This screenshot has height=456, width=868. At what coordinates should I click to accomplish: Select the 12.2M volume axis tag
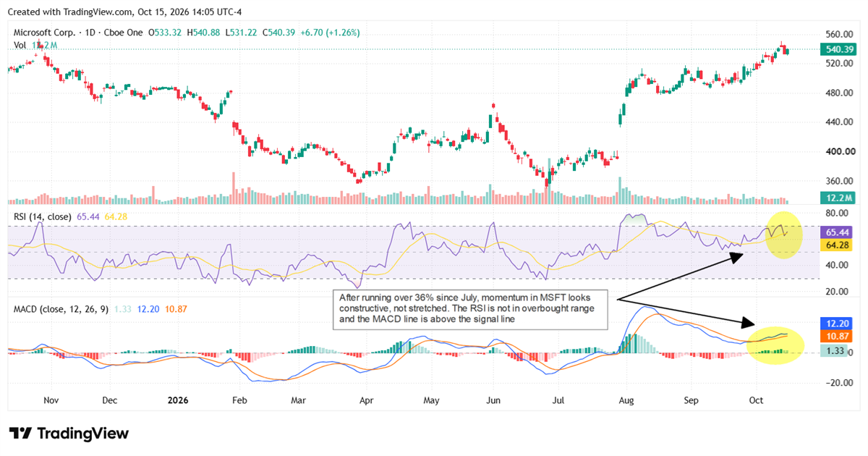click(x=838, y=198)
